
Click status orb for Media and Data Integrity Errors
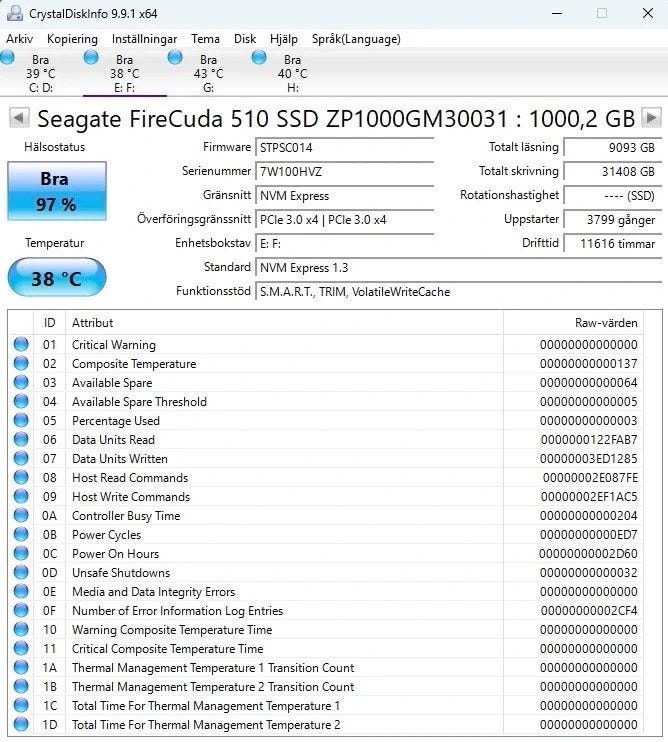(21, 591)
